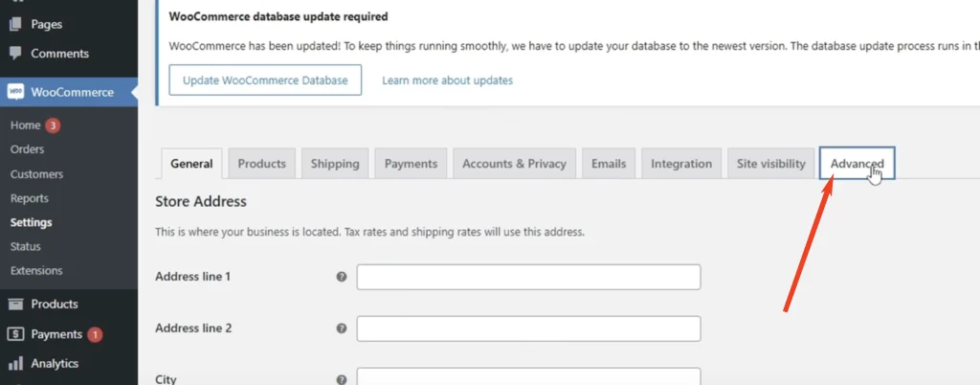The image size is (980, 385).
Task: Click the Products archive box icon in sidebar
Action: (x=15, y=304)
